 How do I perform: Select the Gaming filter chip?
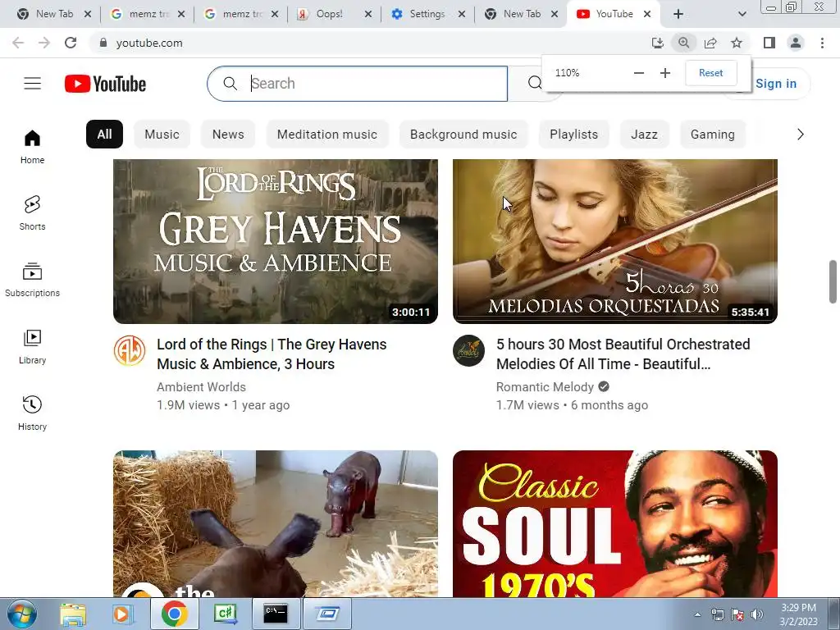pos(713,134)
